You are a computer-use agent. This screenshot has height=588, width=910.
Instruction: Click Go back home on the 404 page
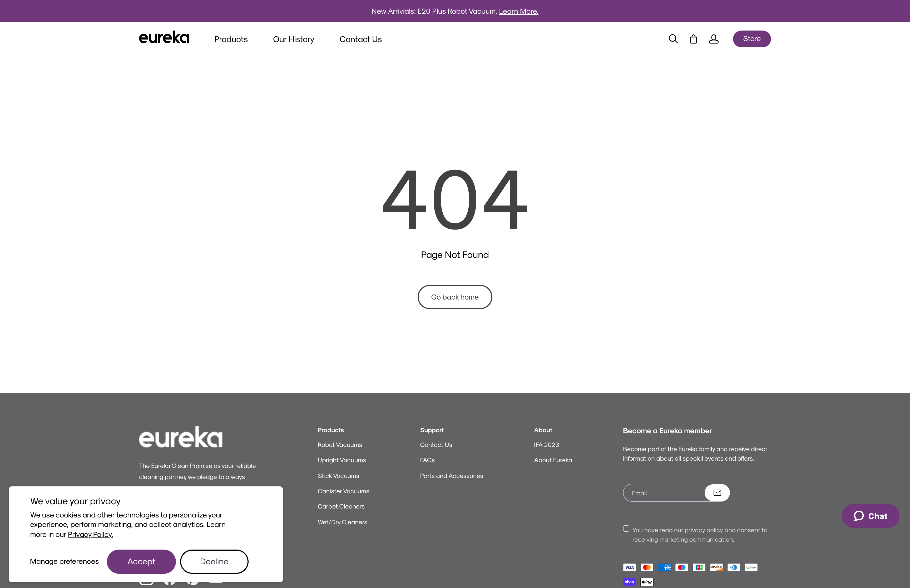[455, 297]
